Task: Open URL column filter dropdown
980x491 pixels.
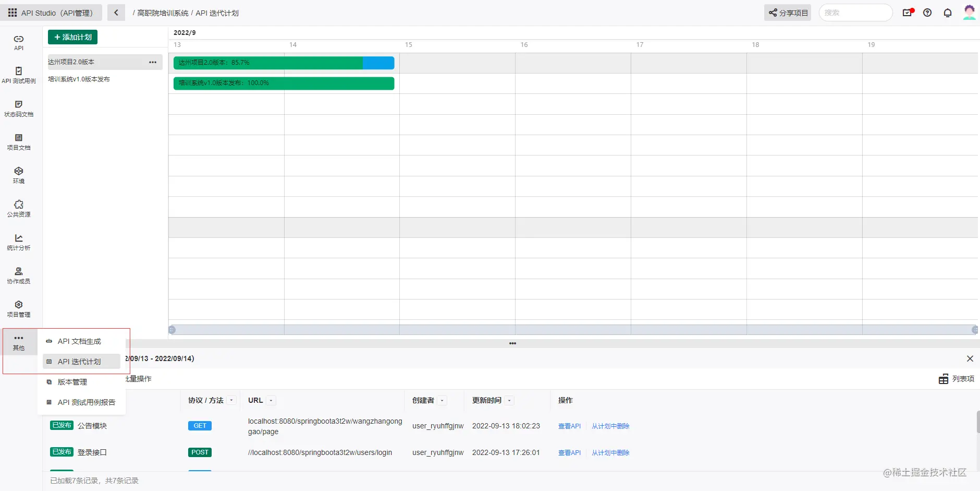Action: point(271,400)
